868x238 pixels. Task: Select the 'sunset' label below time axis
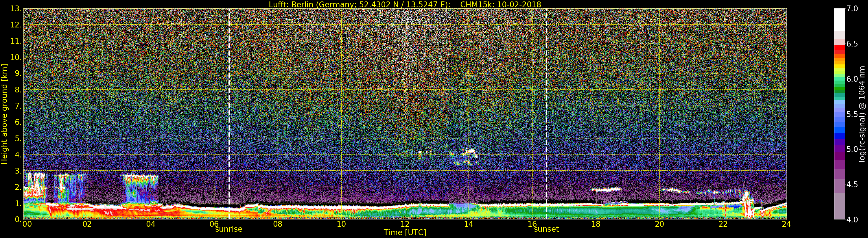(546, 229)
